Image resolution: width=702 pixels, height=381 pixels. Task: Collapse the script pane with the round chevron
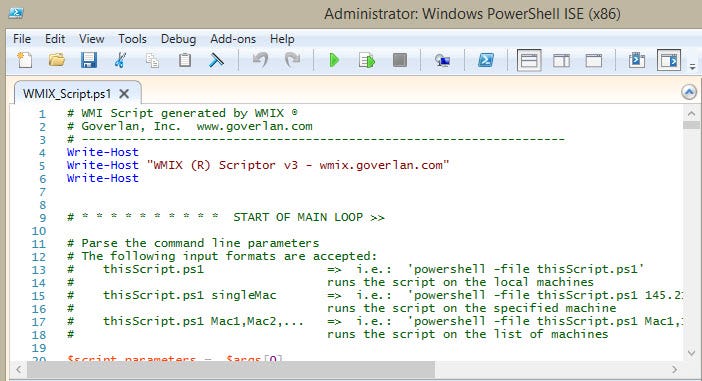689,92
